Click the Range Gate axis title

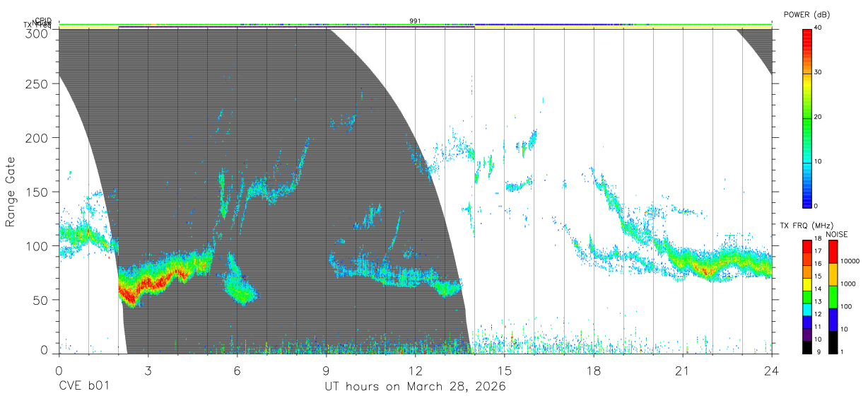(11, 192)
